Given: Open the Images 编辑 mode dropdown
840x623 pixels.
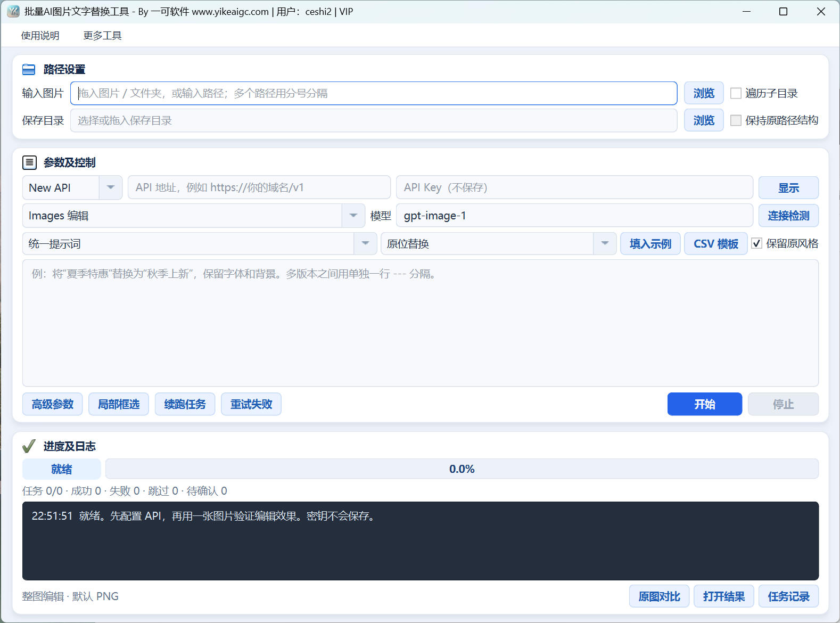Looking at the screenshot, I should [353, 216].
